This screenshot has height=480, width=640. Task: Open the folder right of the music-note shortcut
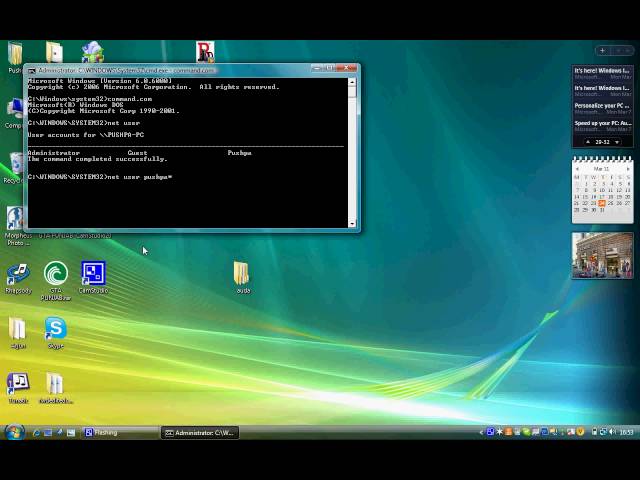click(55, 388)
